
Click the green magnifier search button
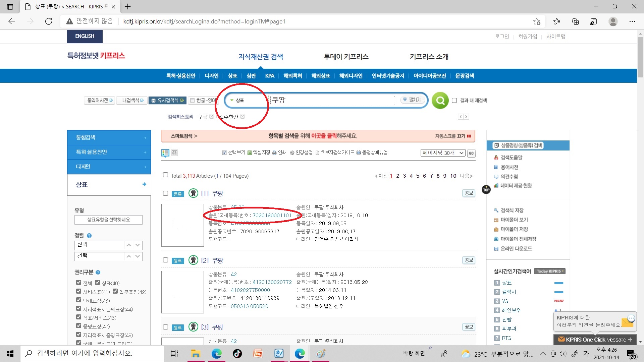[440, 100]
